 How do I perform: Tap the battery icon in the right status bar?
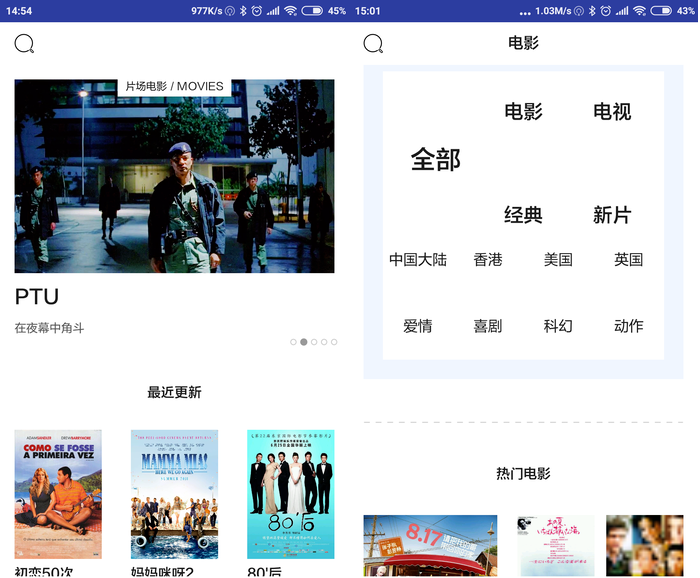click(661, 11)
